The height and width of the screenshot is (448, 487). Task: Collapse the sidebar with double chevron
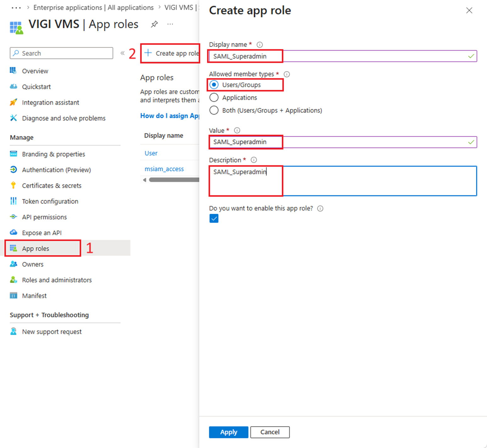(122, 53)
